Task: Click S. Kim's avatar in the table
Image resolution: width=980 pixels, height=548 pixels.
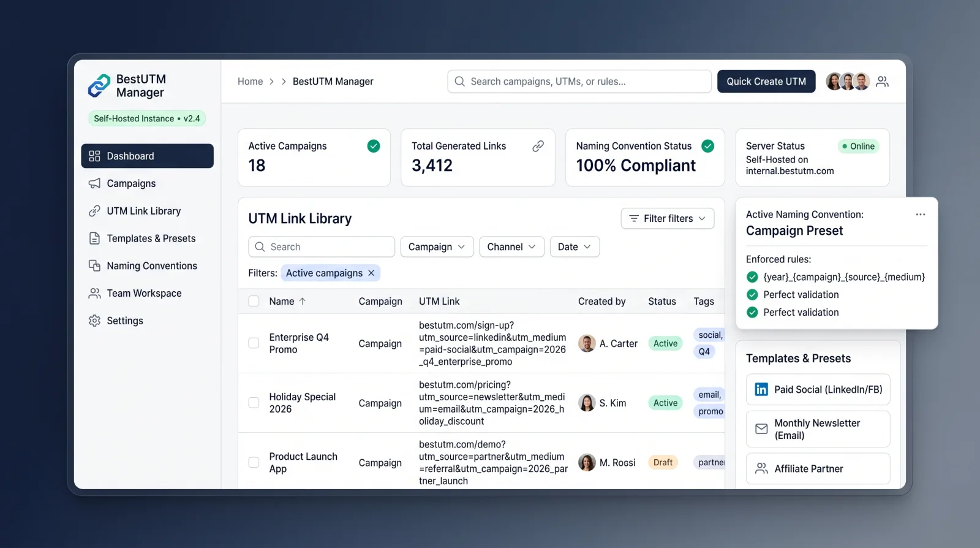Action: [587, 403]
